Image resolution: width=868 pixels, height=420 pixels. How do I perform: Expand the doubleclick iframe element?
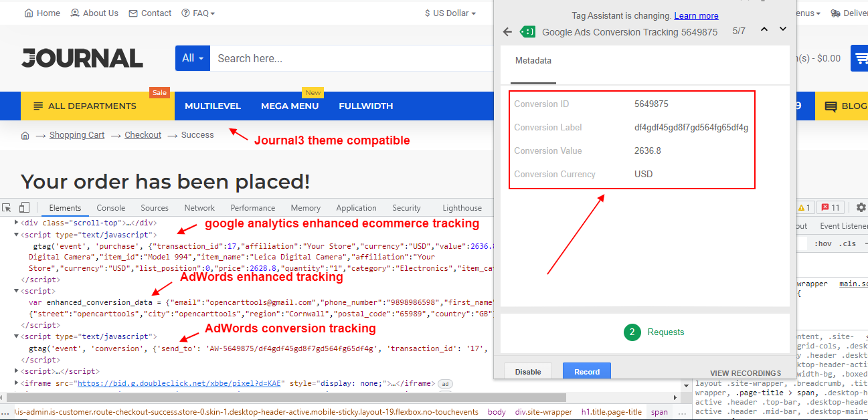pos(17,383)
